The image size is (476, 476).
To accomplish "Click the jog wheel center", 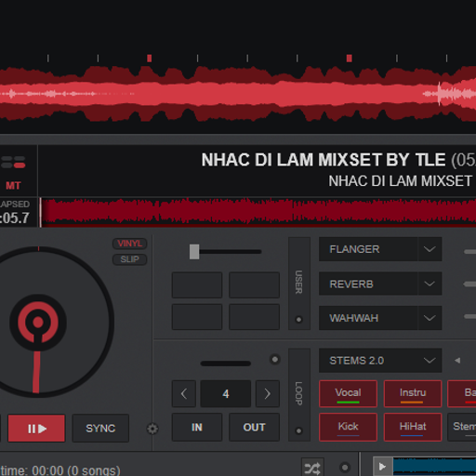I will tap(38, 323).
